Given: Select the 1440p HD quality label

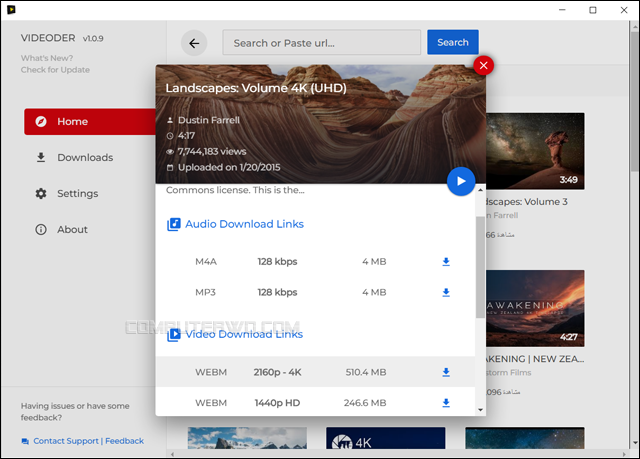Looking at the screenshot, I should tap(278, 403).
